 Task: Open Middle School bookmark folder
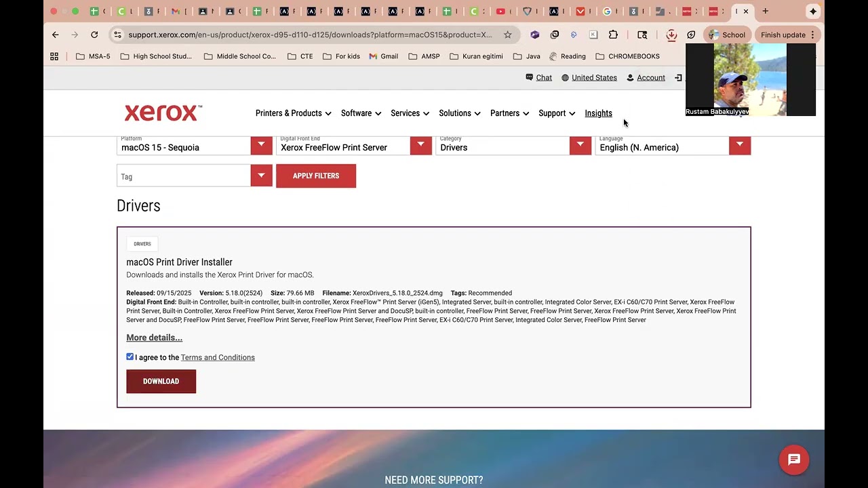coord(239,56)
